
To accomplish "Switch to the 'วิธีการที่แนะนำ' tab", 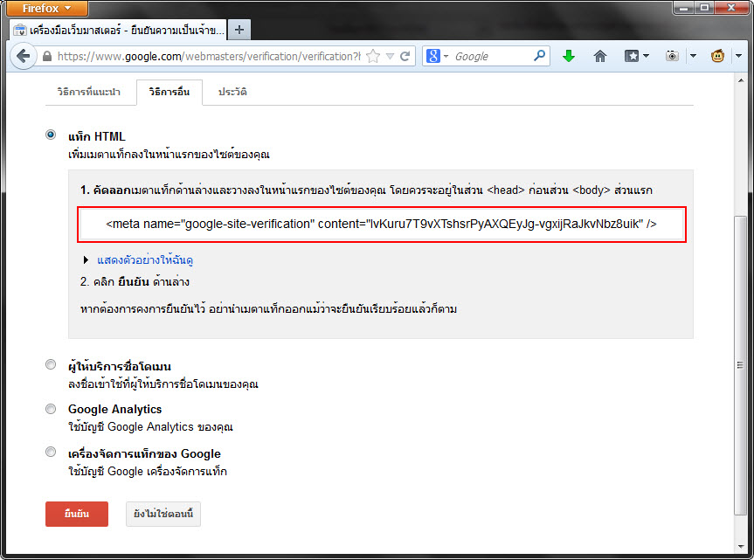I will (88, 92).
